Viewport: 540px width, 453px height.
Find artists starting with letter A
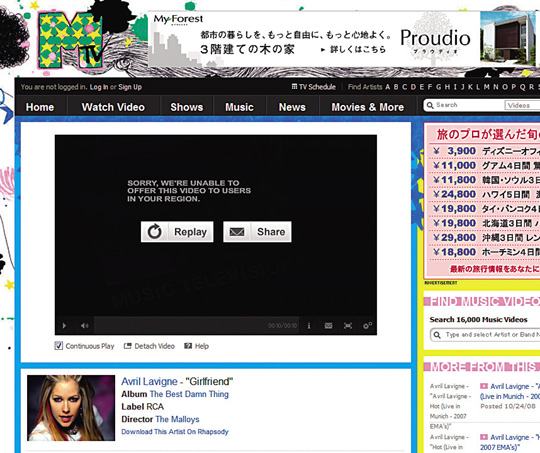[x=387, y=87]
